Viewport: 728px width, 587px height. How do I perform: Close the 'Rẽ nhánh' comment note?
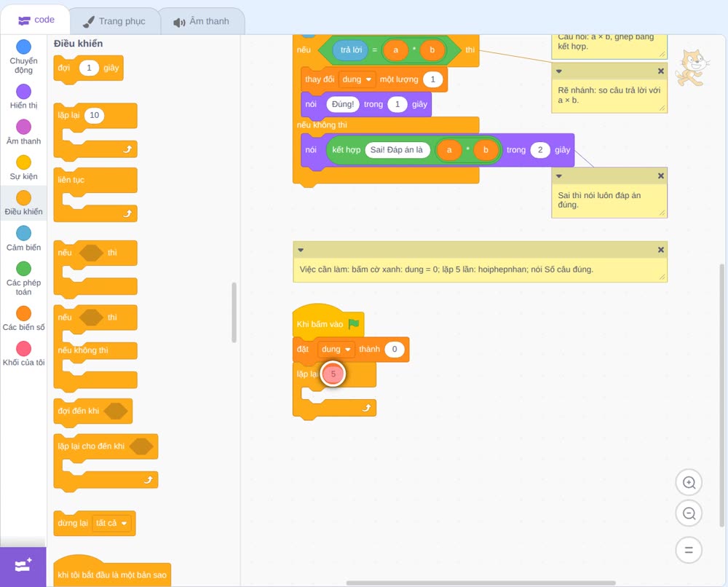point(661,71)
